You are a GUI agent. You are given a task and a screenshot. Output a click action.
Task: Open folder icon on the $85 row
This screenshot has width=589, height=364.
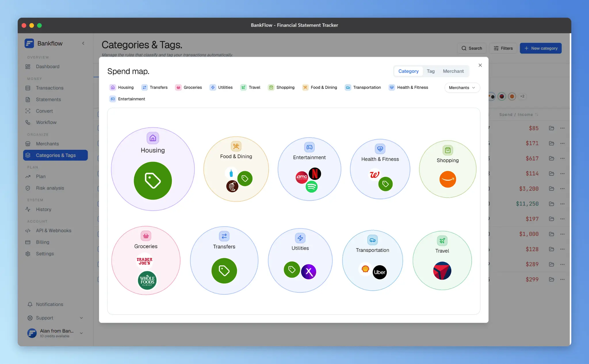551,128
